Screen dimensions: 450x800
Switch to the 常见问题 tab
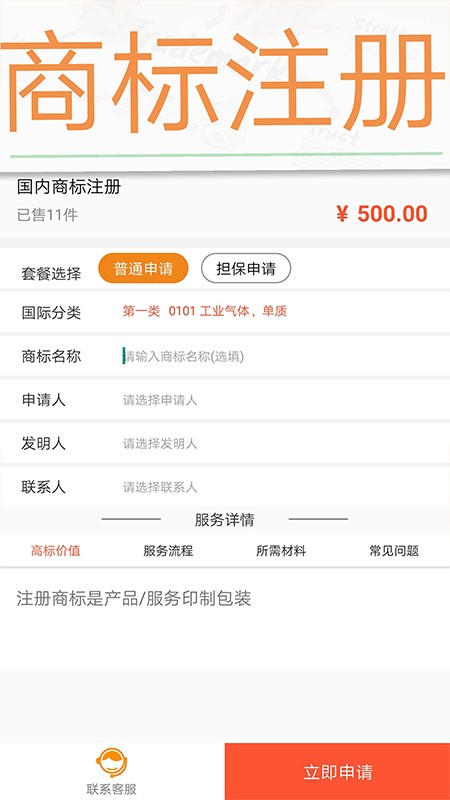coord(394,551)
